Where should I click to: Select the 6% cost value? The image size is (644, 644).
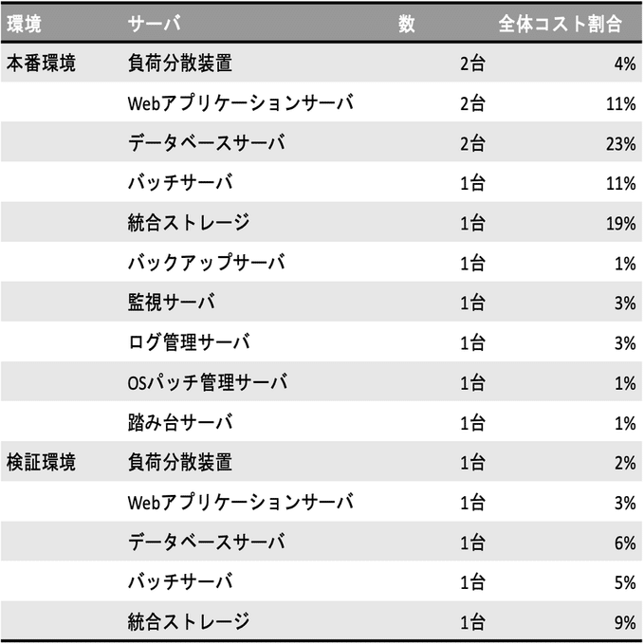[x=626, y=543]
